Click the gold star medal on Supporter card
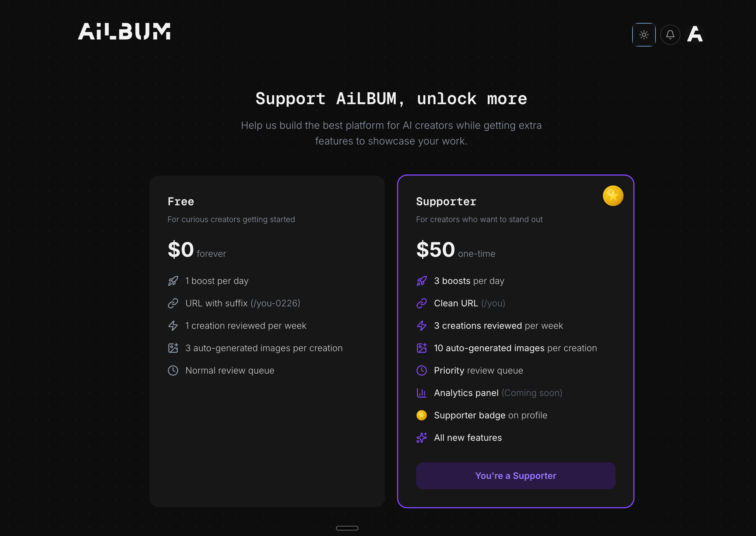 (613, 195)
